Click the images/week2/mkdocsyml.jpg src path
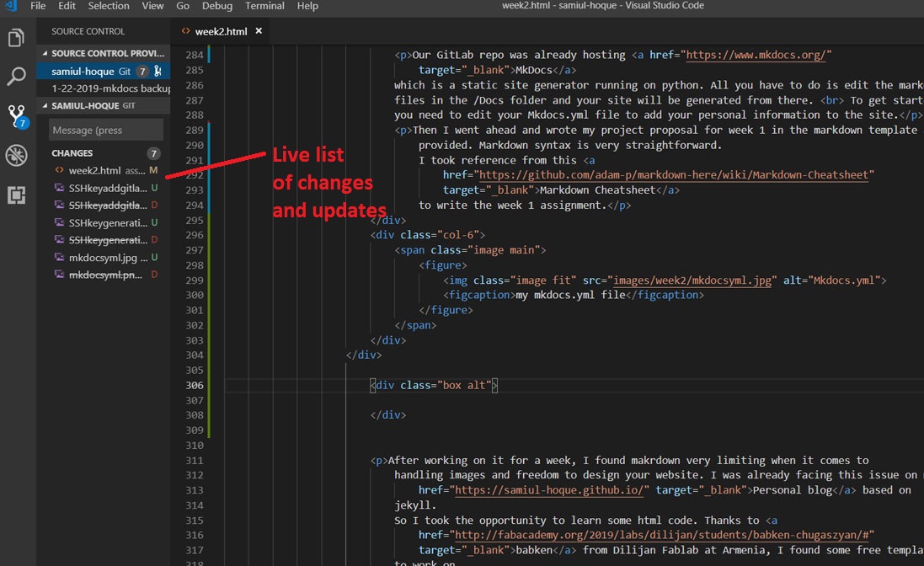924x566 pixels. [692, 280]
